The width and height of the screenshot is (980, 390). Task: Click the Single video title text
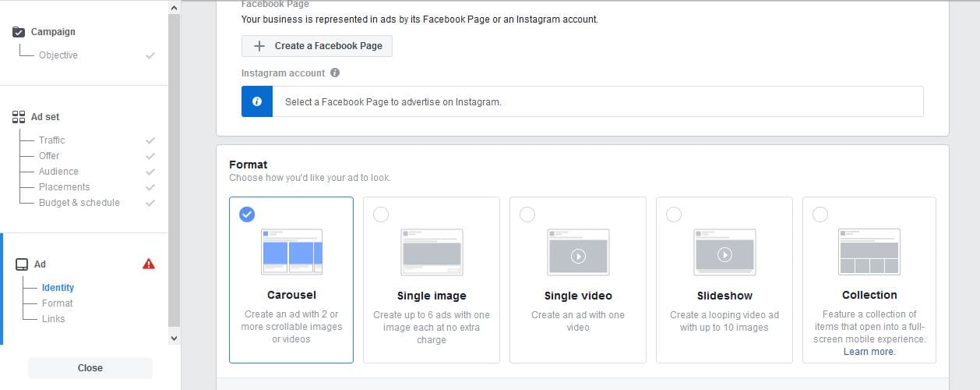pyautogui.click(x=578, y=296)
